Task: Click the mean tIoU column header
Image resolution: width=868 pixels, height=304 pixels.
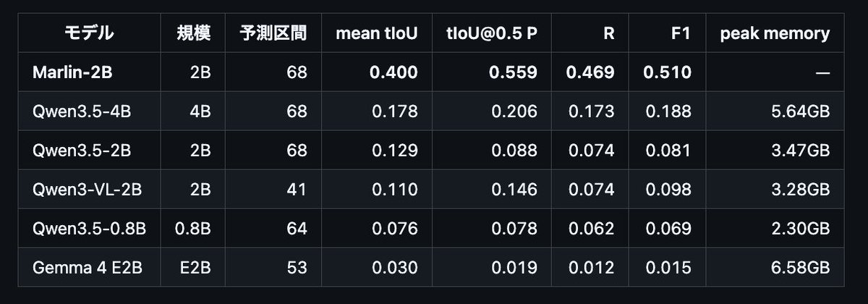Action: (376, 33)
